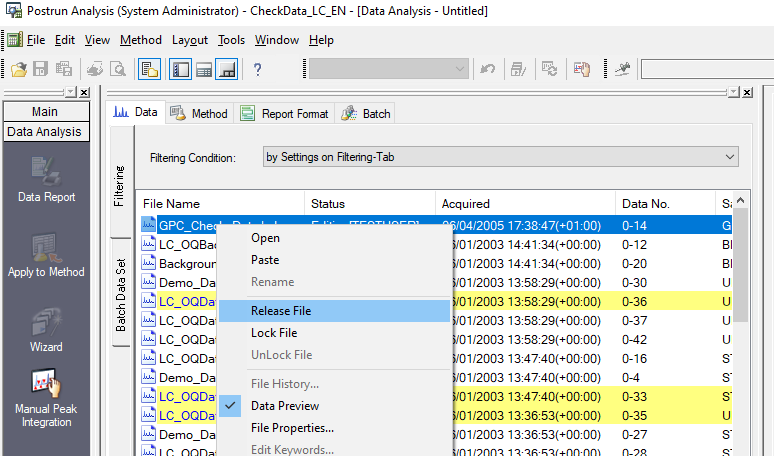Screen dimensions: 774x456
Task: Click the file list vertical scrollbar thumb
Action: tap(740, 265)
